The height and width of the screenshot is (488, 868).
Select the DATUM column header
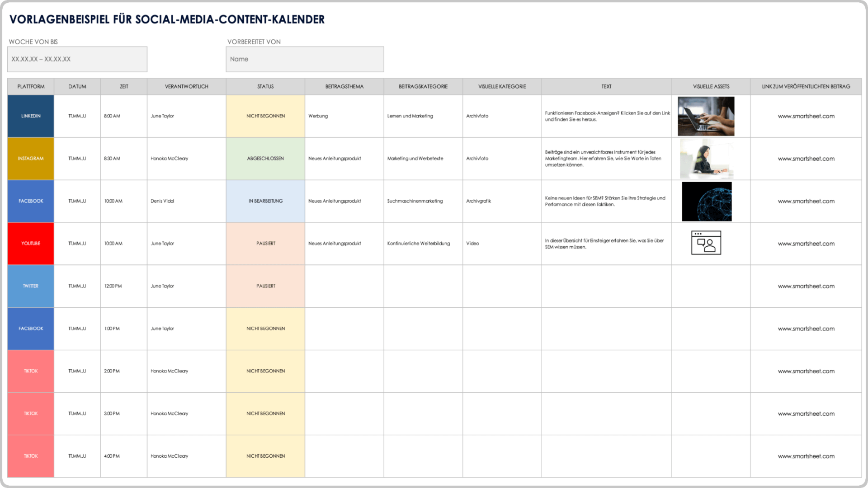pyautogui.click(x=77, y=86)
